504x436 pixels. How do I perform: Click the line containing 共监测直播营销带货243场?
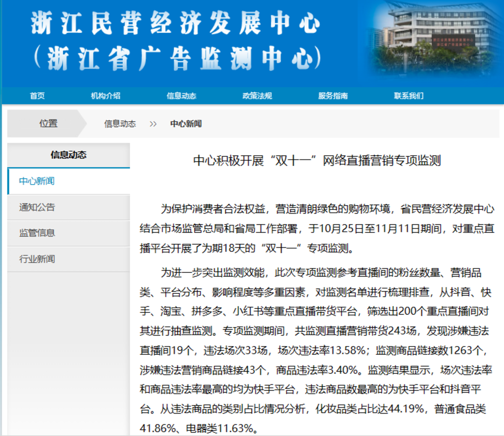[314, 331]
